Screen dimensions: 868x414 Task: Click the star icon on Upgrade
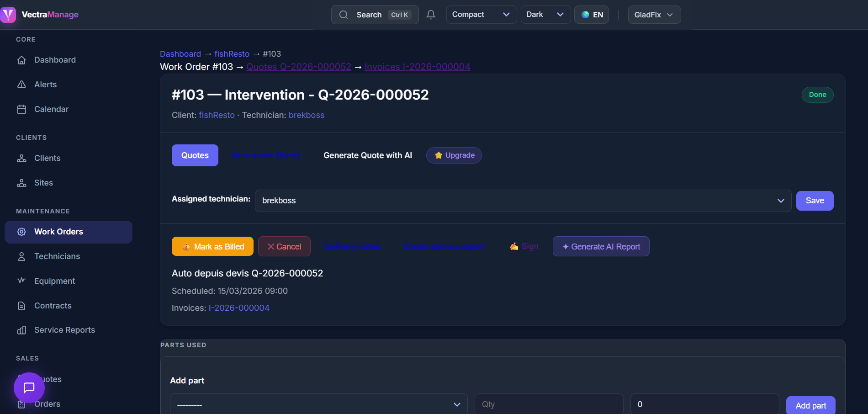click(439, 155)
